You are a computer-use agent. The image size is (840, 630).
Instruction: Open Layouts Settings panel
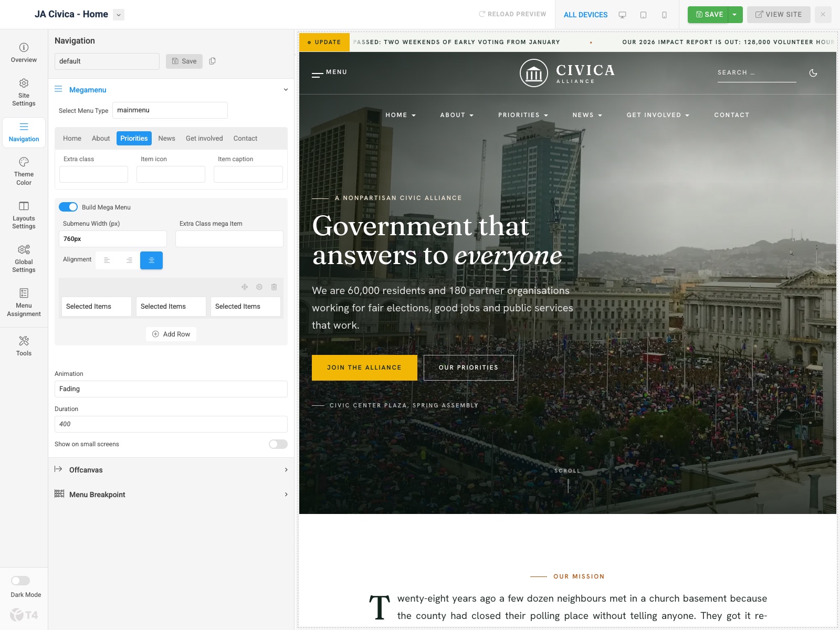click(x=24, y=215)
